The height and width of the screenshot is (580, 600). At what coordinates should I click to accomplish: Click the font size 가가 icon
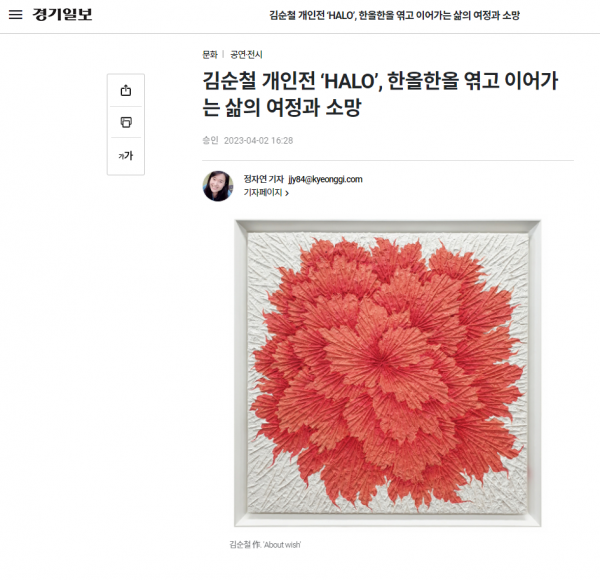pyautogui.click(x=126, y=156)
